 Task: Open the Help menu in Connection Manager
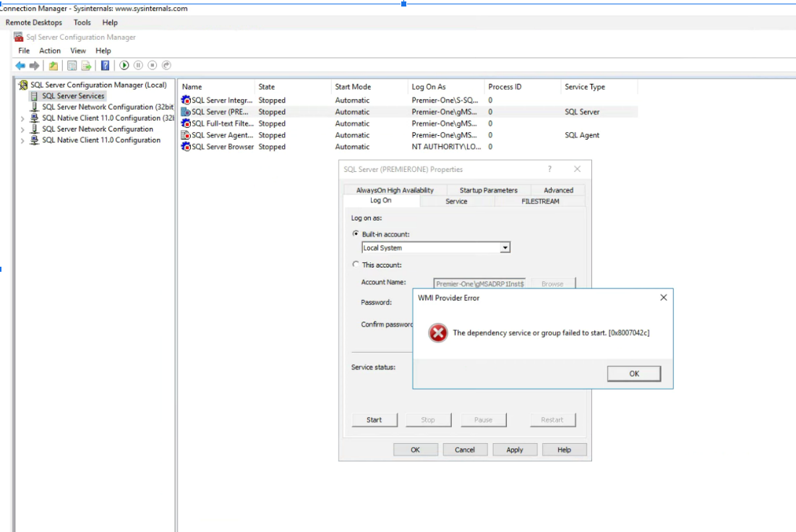pyautogui.click(x=110, y=22)
